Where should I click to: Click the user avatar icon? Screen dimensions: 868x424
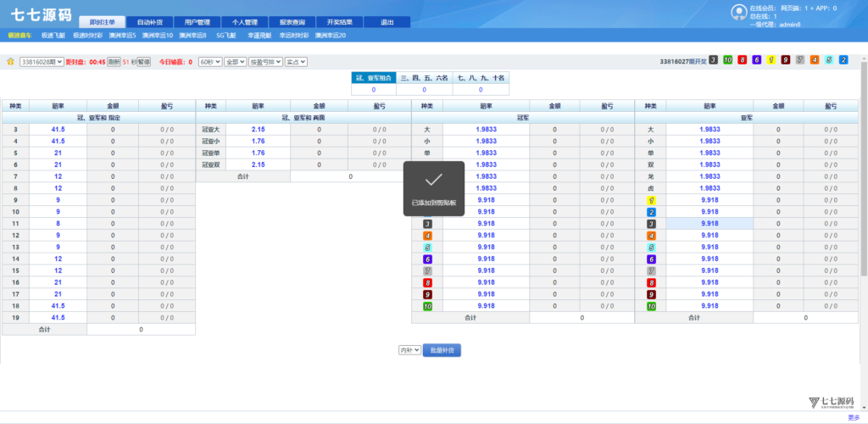[738, 13]
